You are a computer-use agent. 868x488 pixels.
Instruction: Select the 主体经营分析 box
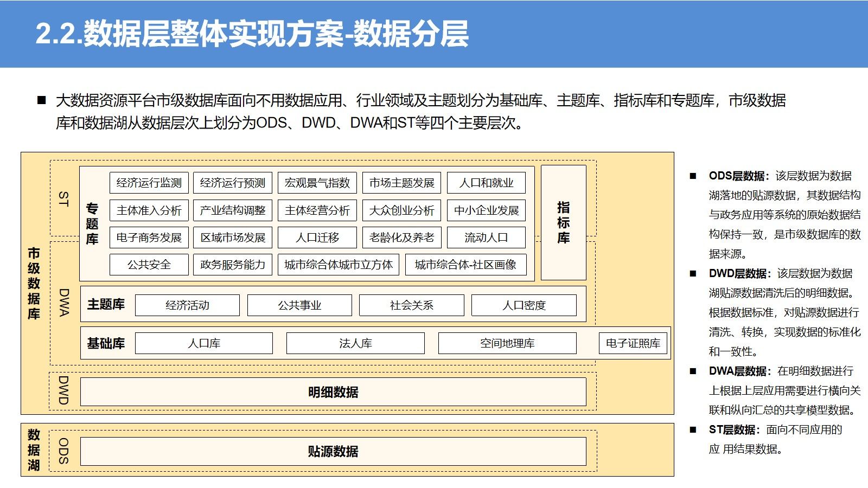coord(317,210)
